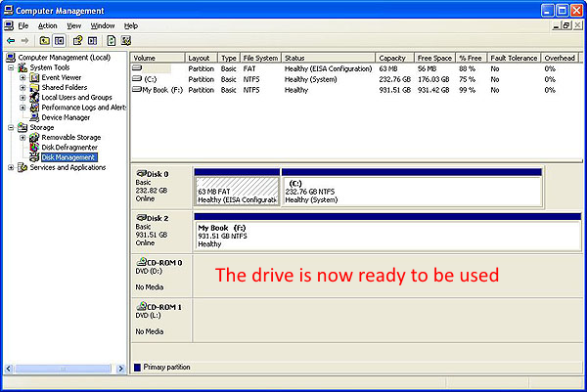Collapse the System Tools tree node

coord(11,67)
